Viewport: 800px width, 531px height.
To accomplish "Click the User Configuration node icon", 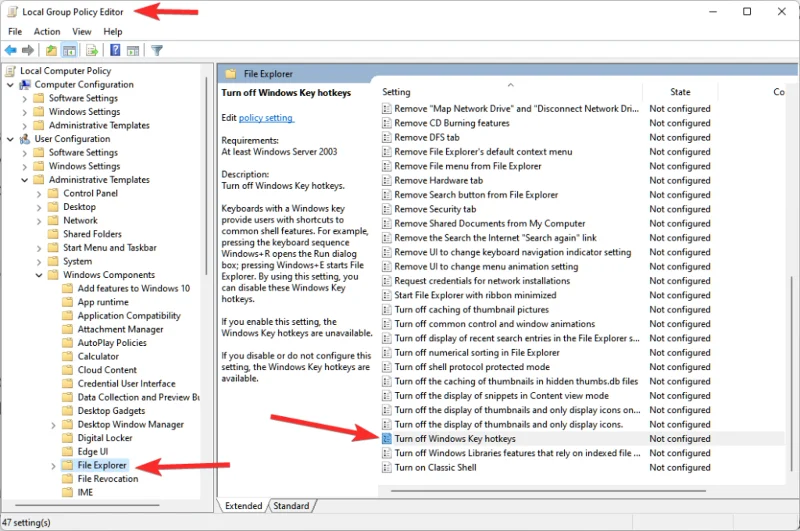I will (x=25, y=139).
